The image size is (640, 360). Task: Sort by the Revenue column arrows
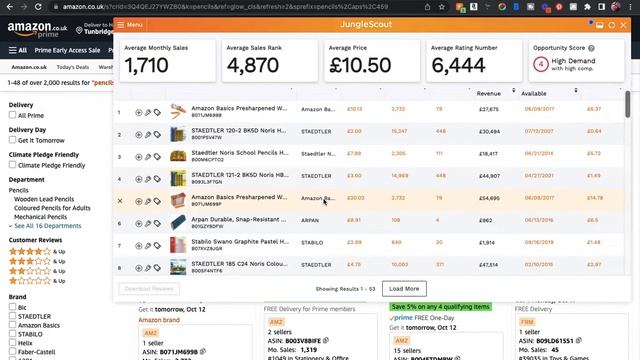pos(513,90)
